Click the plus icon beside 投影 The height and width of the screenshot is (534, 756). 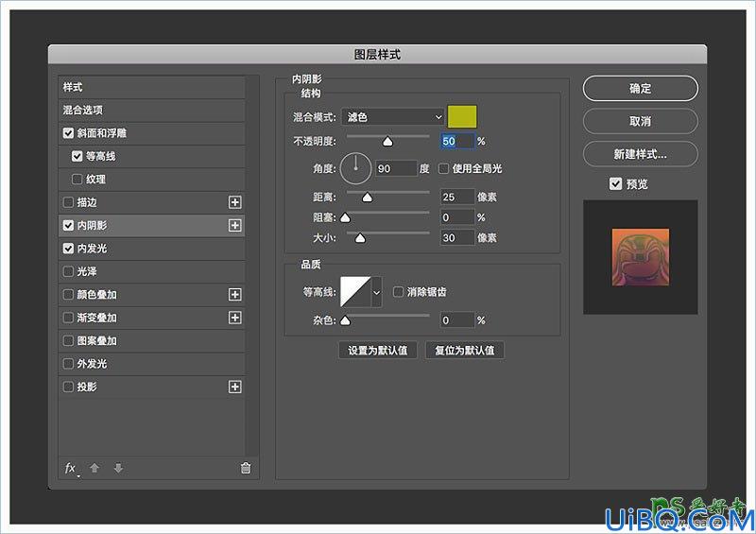(234, 387)
